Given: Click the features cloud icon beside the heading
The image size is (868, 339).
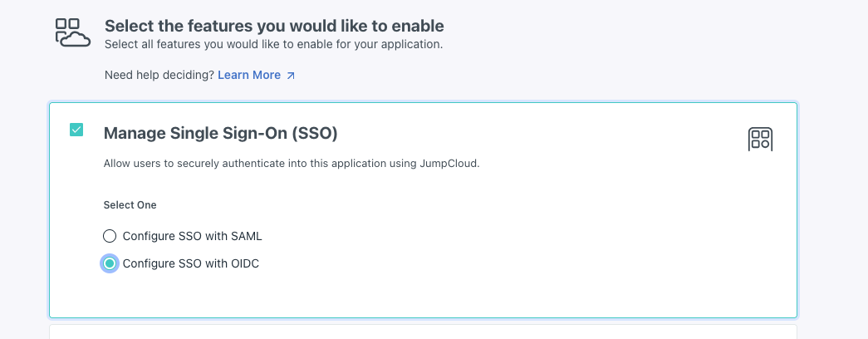Looking at the screenshot, I should (72, 33).
